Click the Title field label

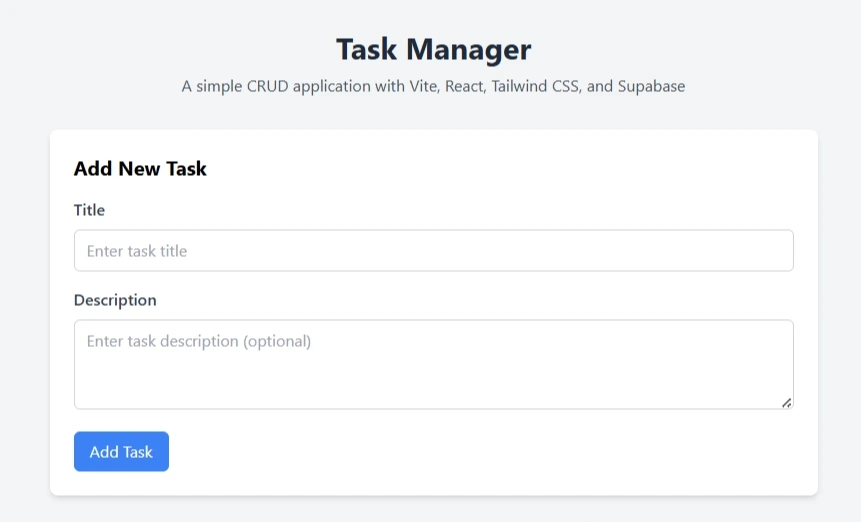coord(89,210)
